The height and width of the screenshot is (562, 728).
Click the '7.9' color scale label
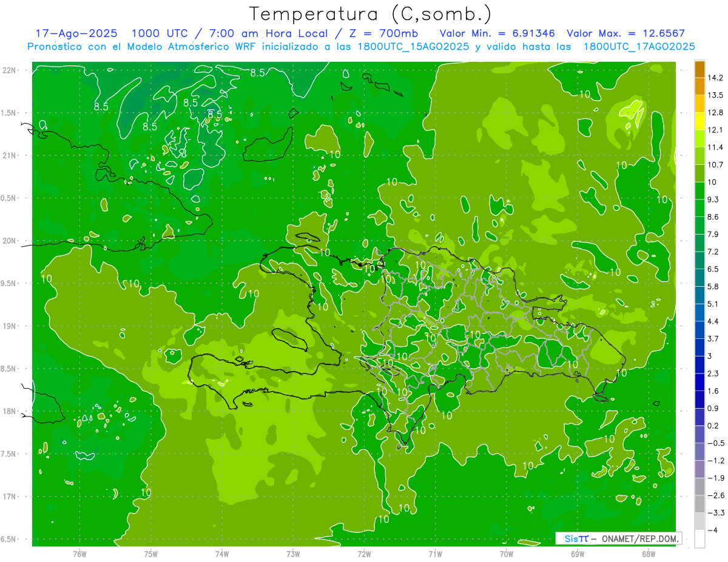click(713, 235)
